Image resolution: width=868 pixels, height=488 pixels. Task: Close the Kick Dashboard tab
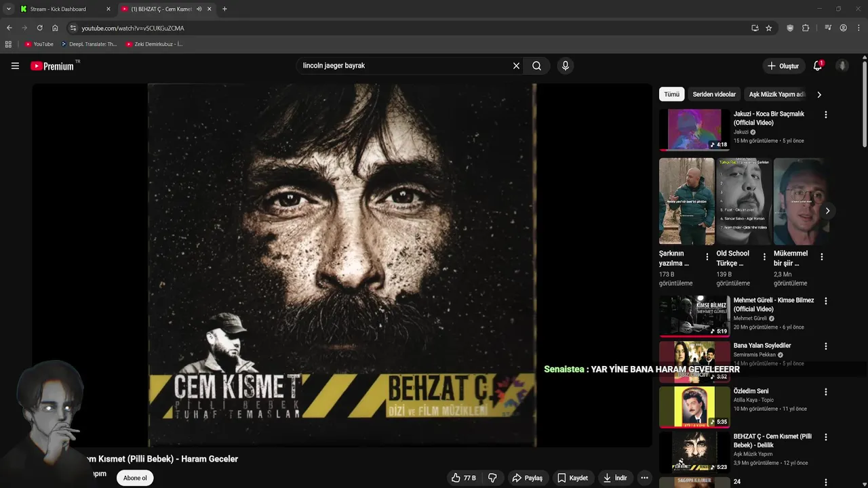(x=108, y=9)
